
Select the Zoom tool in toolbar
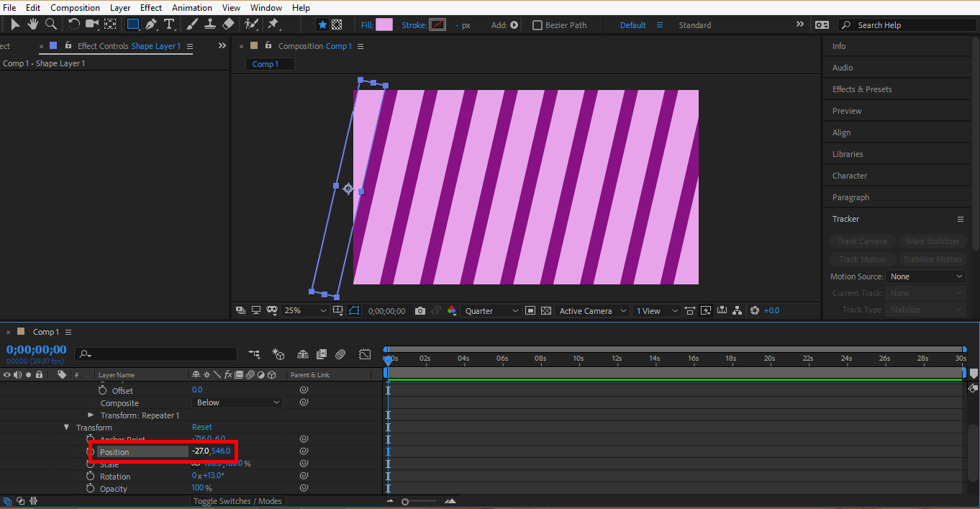51,24
